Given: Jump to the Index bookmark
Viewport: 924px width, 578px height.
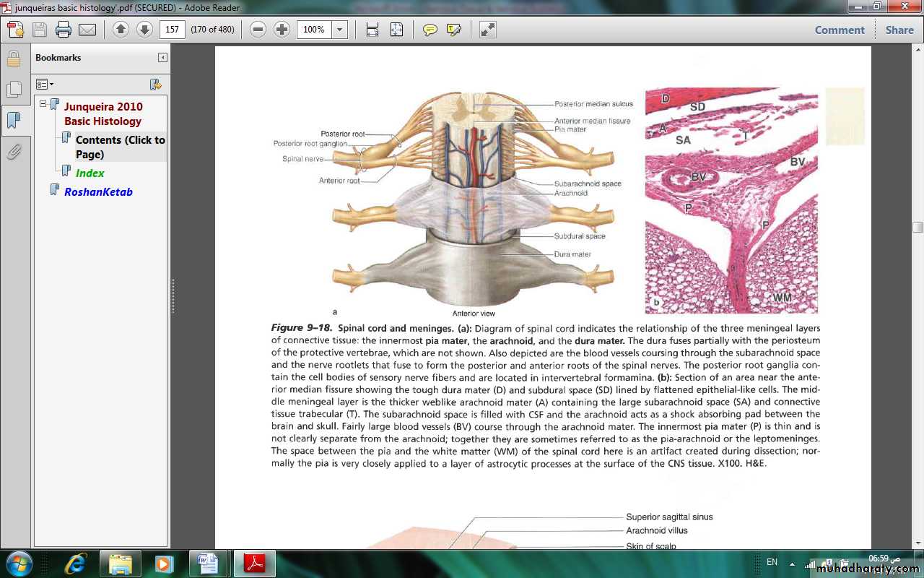Looking at the screenshot, I should click(90, 173).
